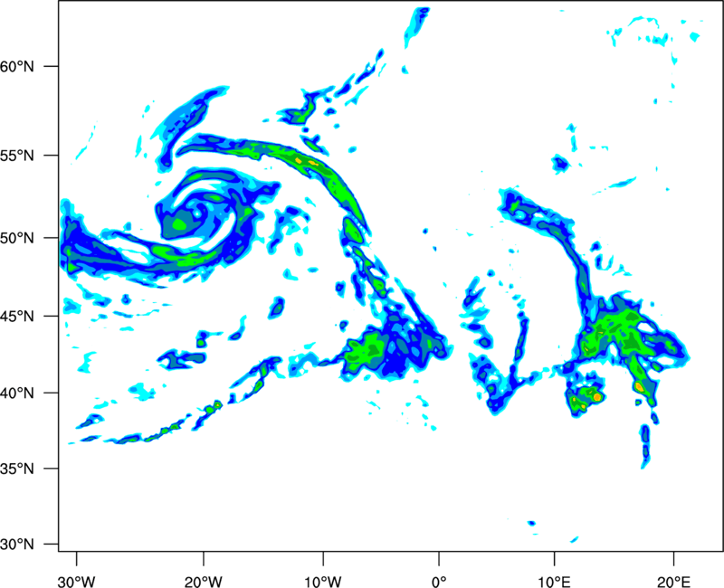Click the 0° longitude label
This screenshot has height=588, width=724.
click(439, 582)
